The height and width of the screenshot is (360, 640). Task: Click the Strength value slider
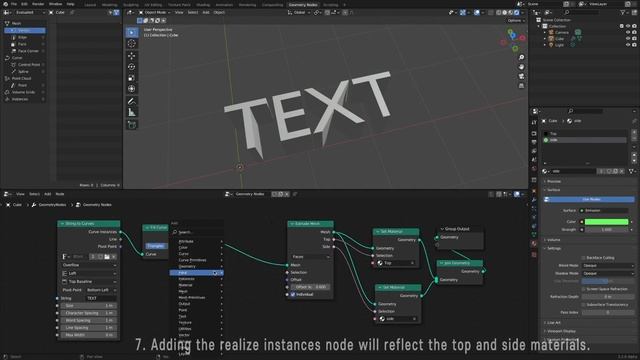[x=606, y=229]
